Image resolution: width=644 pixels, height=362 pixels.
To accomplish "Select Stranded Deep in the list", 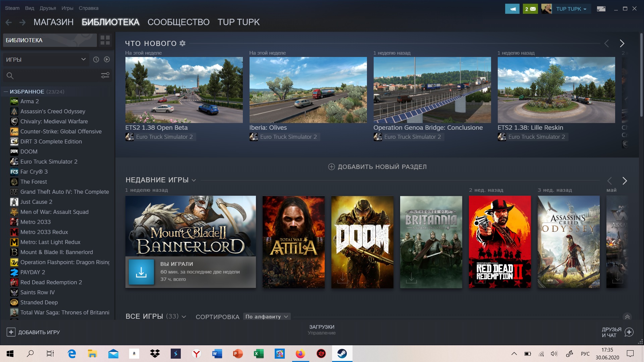I will pos(39,302).
